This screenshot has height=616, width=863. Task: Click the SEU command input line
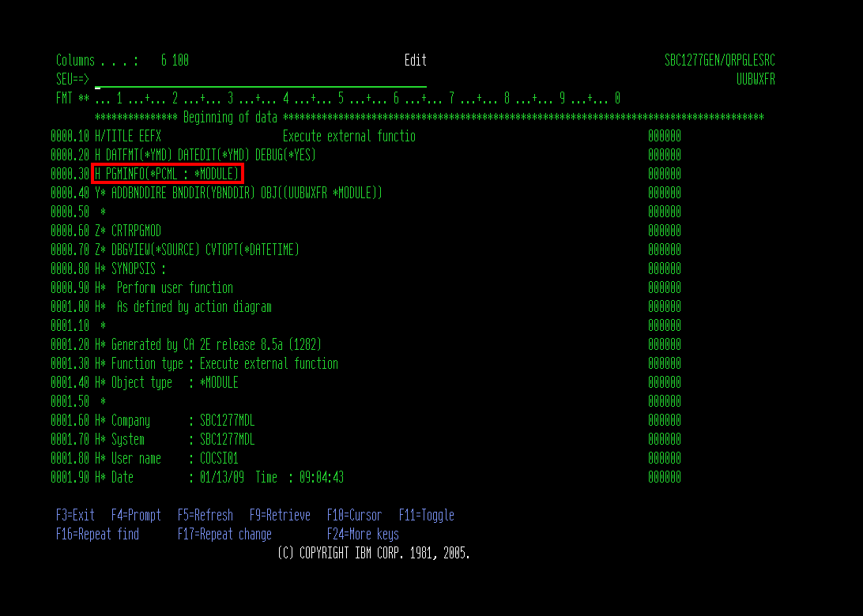pos(260,80)
